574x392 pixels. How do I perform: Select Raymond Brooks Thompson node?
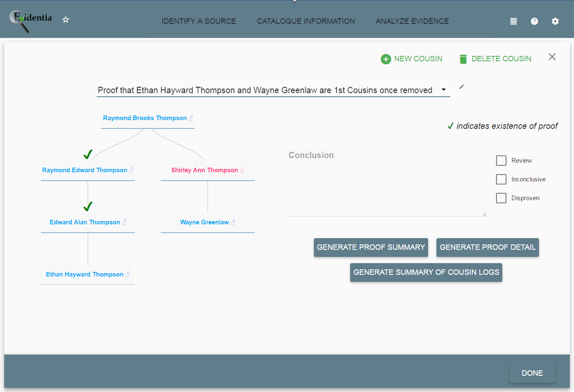coord(148,118)
